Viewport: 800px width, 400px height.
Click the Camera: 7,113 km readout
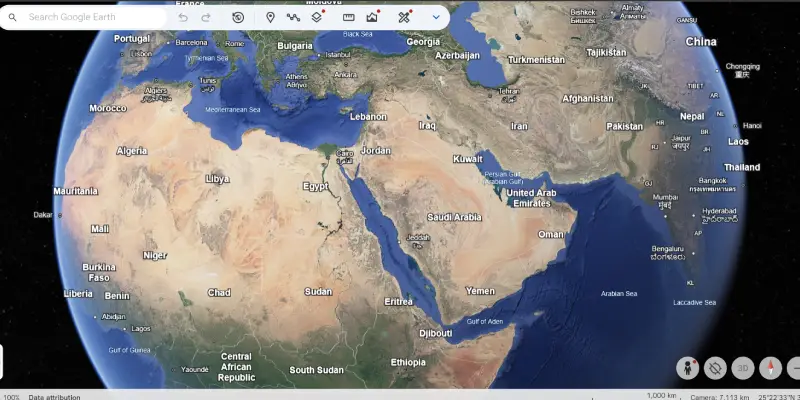click(x=720, y=397)
